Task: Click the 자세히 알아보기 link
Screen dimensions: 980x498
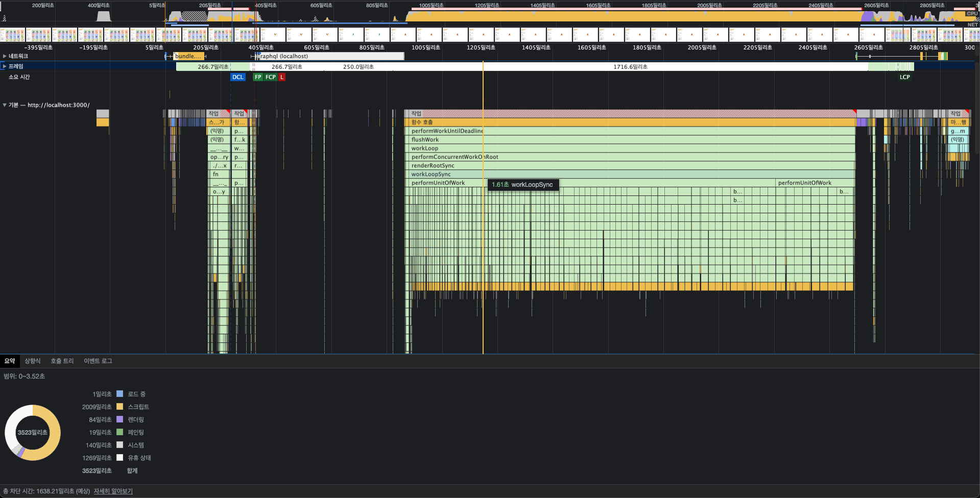Action: click(x=113, y=491)
